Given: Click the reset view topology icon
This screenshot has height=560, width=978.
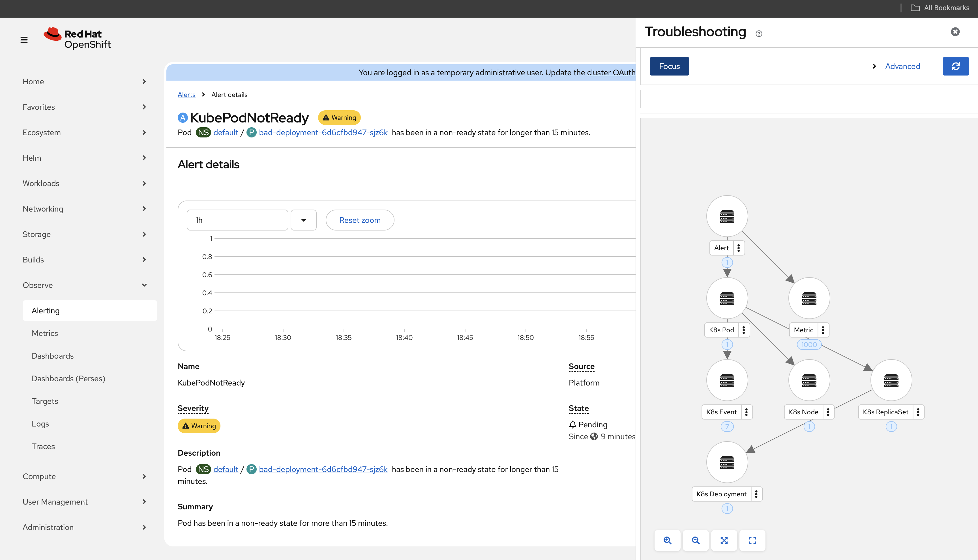Looking at the screenshot, I should click(752, 540).
